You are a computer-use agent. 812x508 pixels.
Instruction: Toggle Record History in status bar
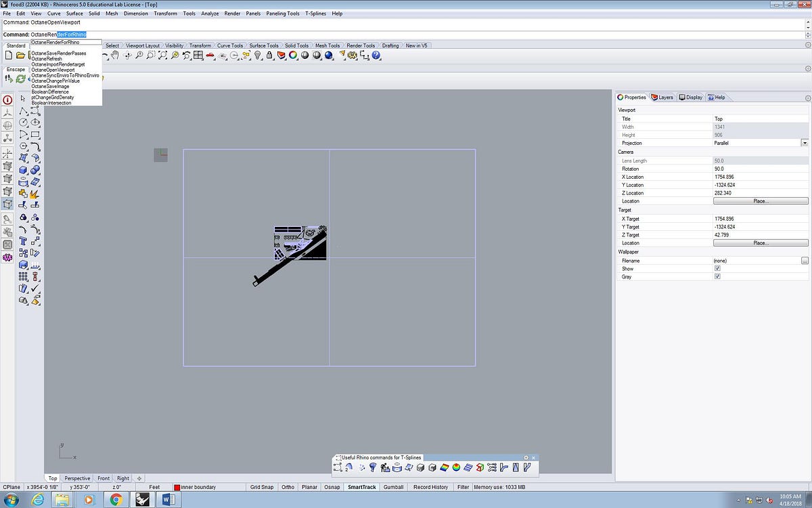(430, 487)
